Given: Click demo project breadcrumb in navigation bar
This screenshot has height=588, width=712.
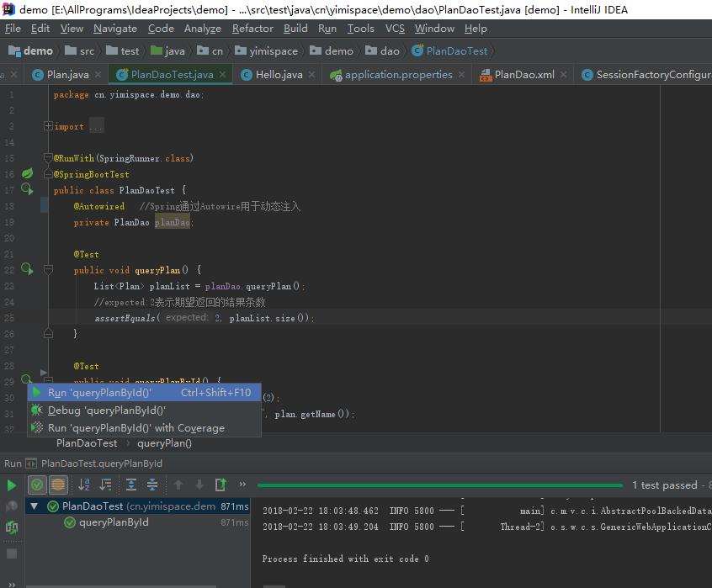Looking at the screenshot, I should (31, 50).
